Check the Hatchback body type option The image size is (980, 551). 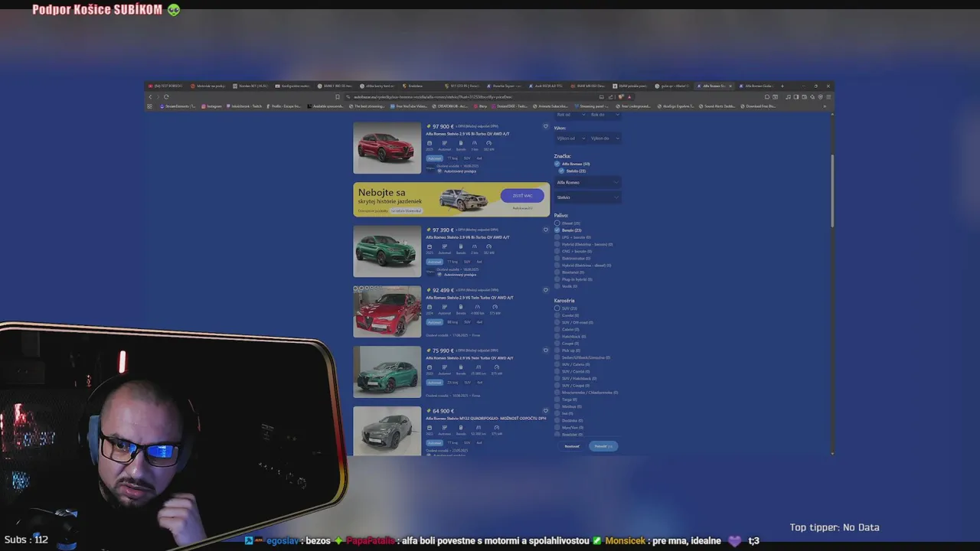point(557,337)
